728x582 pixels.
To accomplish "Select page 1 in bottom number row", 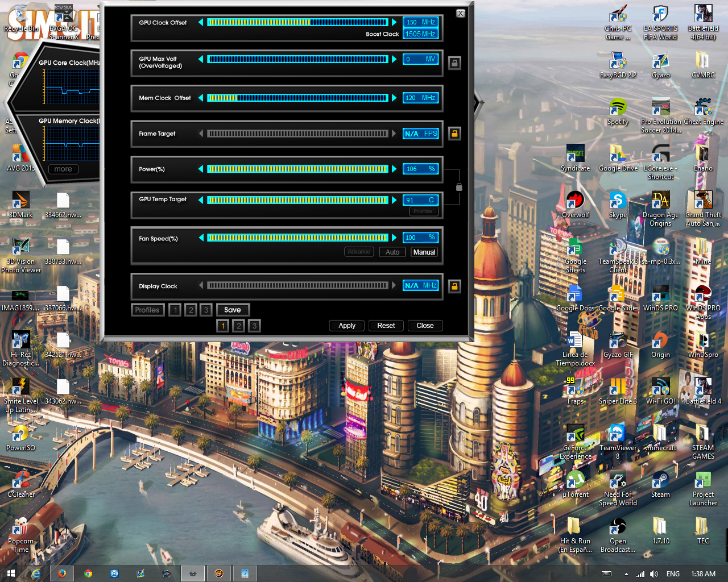I will pos(223,326).
